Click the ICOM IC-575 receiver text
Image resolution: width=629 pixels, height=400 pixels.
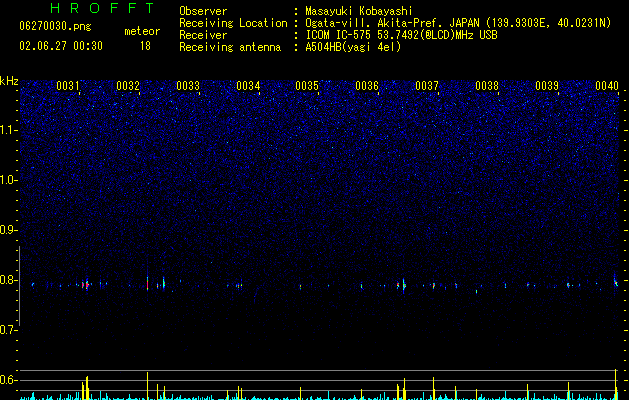(401, 35)
